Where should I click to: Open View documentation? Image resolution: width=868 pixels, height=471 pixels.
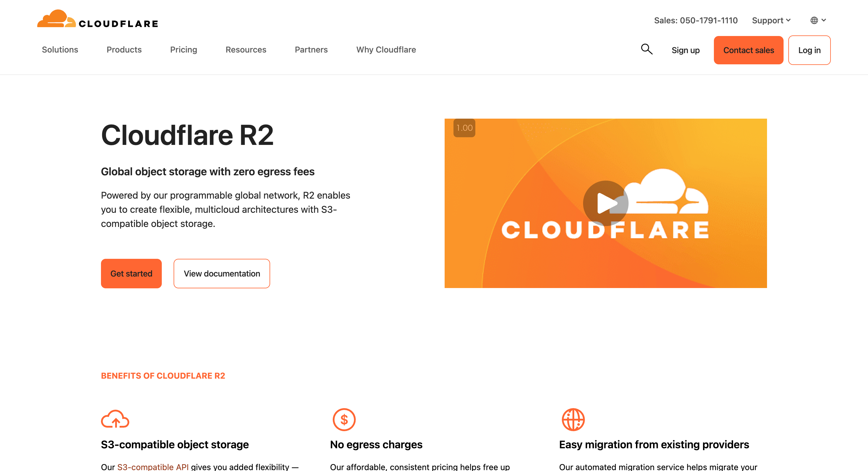[x=221, y=274]
